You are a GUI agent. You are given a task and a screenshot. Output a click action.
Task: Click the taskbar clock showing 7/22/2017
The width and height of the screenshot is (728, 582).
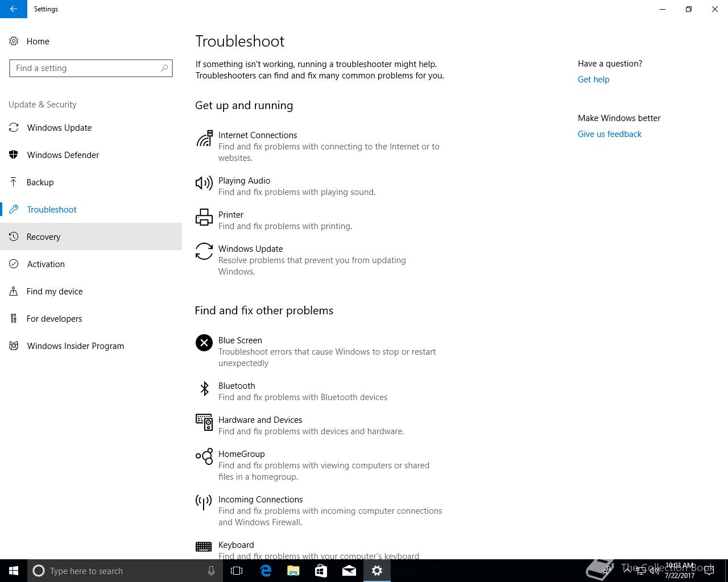[680, 571]
